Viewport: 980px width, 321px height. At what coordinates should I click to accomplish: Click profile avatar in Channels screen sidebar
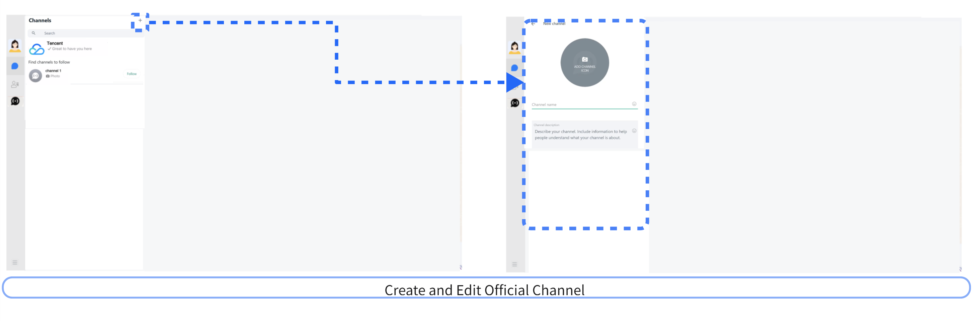tap(15, 46)
